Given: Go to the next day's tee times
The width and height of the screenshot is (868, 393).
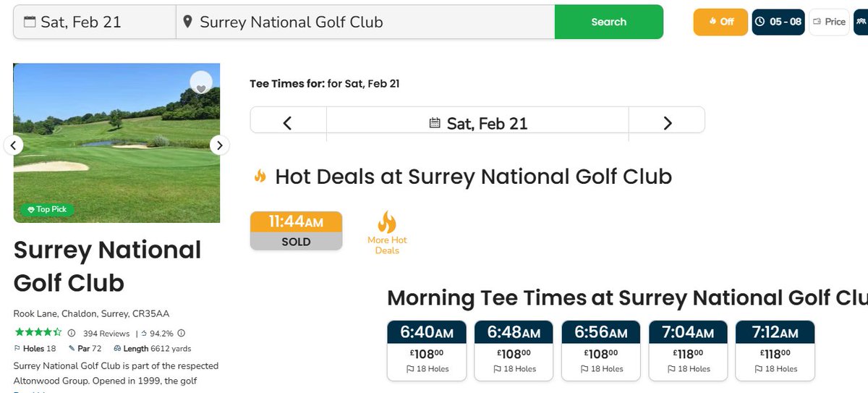Looking at the screenshot, I should tap(667, 123).
